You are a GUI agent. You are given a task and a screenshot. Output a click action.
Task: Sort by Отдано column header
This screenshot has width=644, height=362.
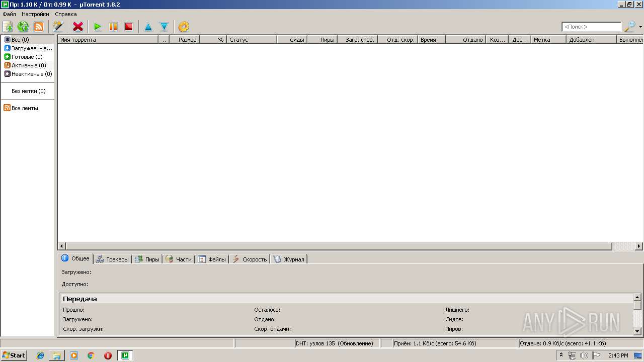(465, 40)
